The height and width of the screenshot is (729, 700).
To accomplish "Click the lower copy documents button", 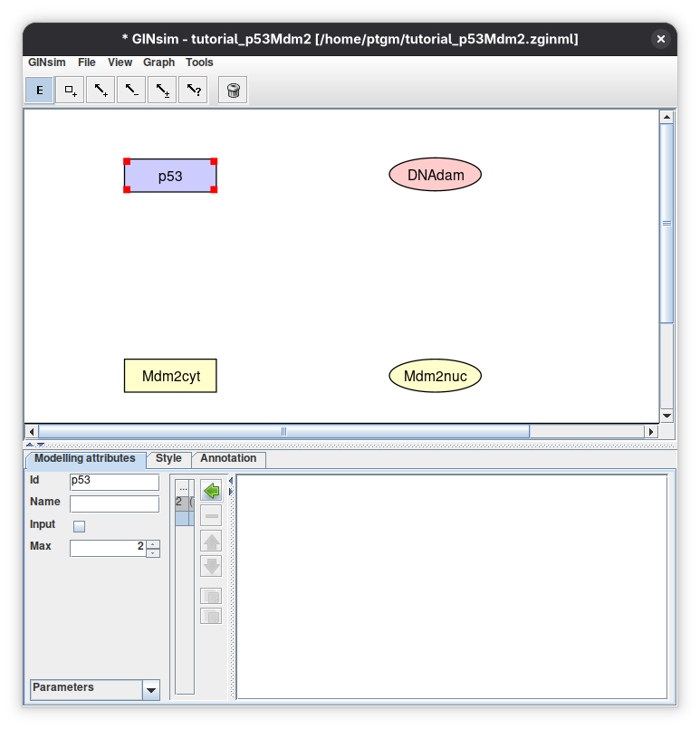I will click(212, 616).
